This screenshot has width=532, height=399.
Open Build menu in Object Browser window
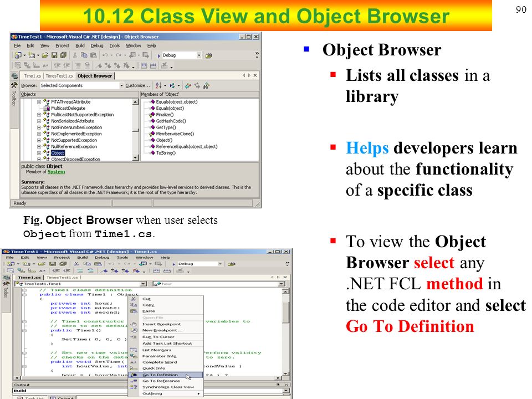80,45
